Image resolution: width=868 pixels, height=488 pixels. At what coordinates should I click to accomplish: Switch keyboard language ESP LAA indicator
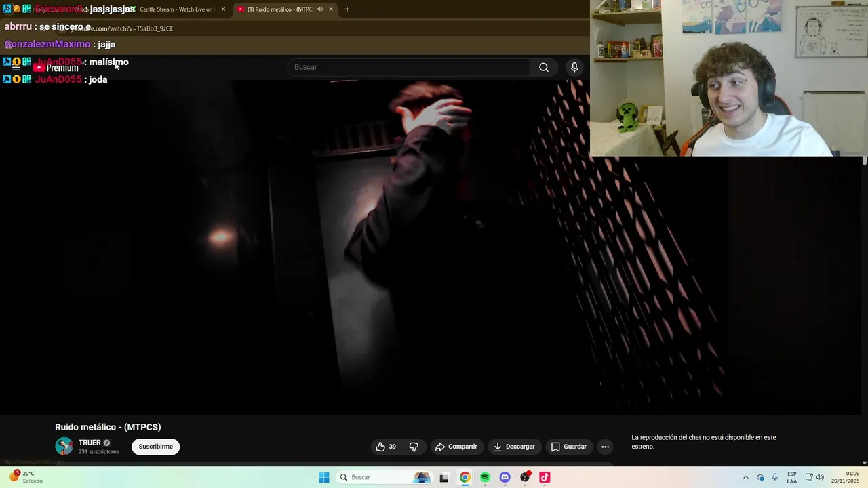coord(792,477)
